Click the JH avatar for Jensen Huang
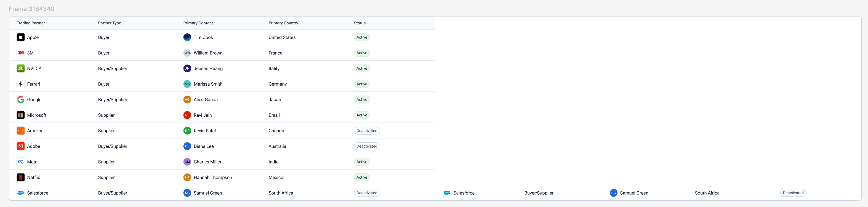The height and width of the screenshot is (207, 868). [187, 69]
